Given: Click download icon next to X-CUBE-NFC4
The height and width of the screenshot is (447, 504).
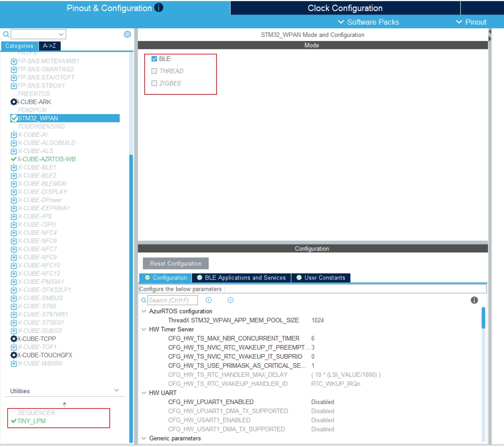Looking at the screenshot, I should 14,233.
